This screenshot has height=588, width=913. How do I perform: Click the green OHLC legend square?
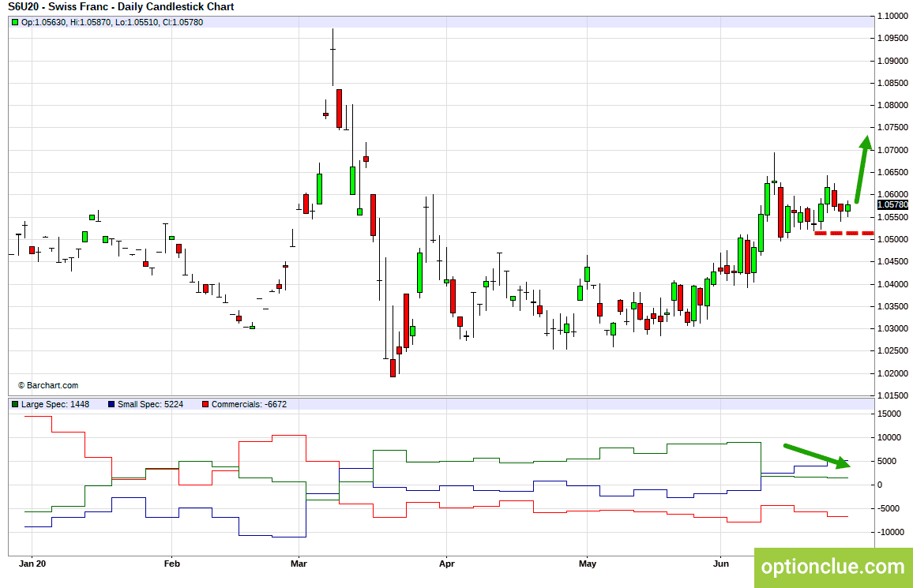(15, 23)
